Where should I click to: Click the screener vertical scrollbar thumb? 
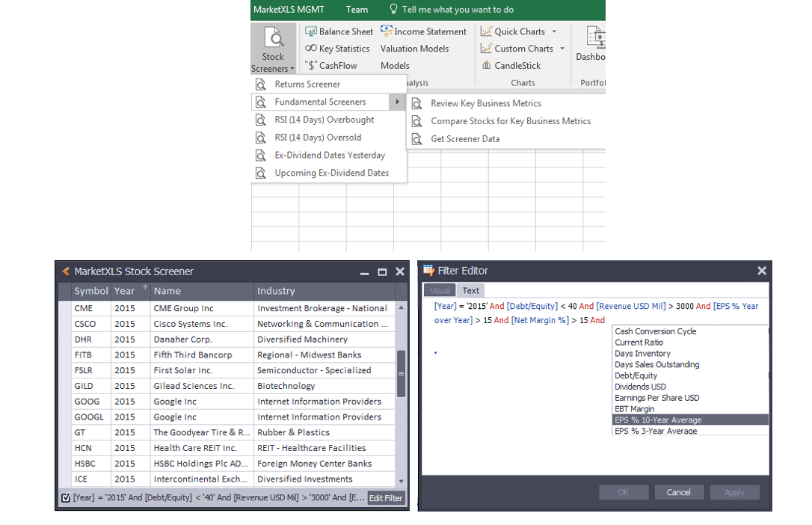[x=401, y=374]
